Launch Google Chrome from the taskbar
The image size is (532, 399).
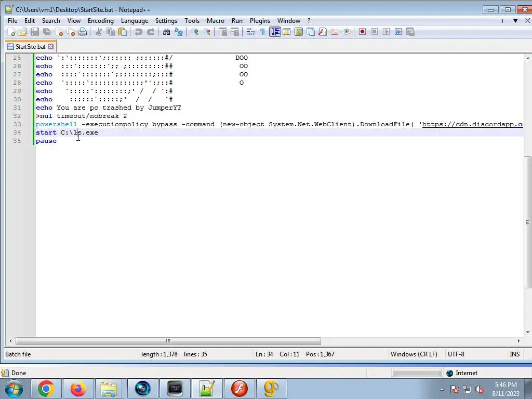point(46,389)
